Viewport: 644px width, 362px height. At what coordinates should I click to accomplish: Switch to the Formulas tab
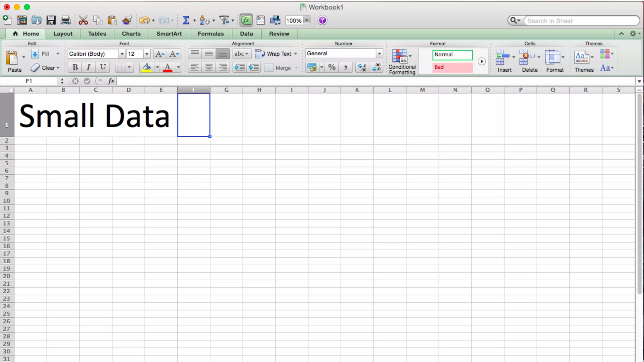point(210,34)
